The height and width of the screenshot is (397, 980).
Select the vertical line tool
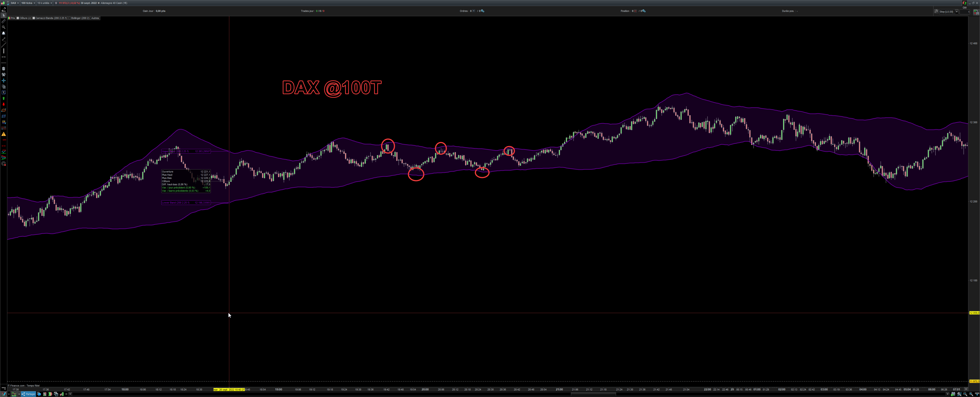tap(3, 51)
